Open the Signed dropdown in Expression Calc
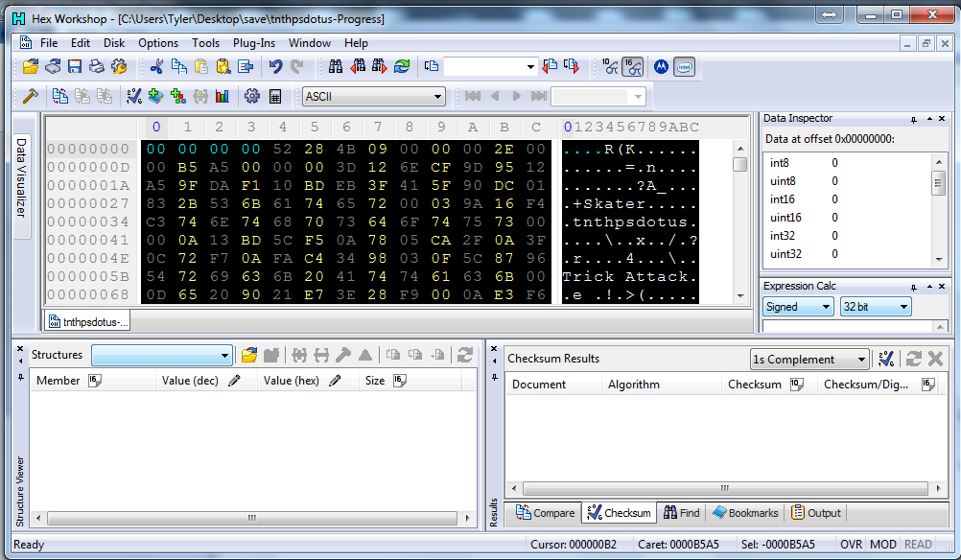Viewport: 961px width, 560px height. 826,307
